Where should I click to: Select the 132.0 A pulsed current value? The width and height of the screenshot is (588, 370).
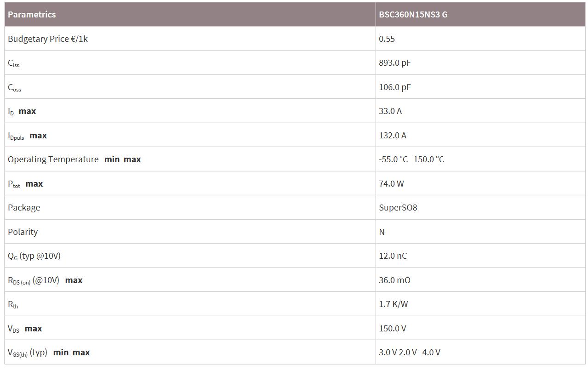pyautogui.click(x=392, y=136)
